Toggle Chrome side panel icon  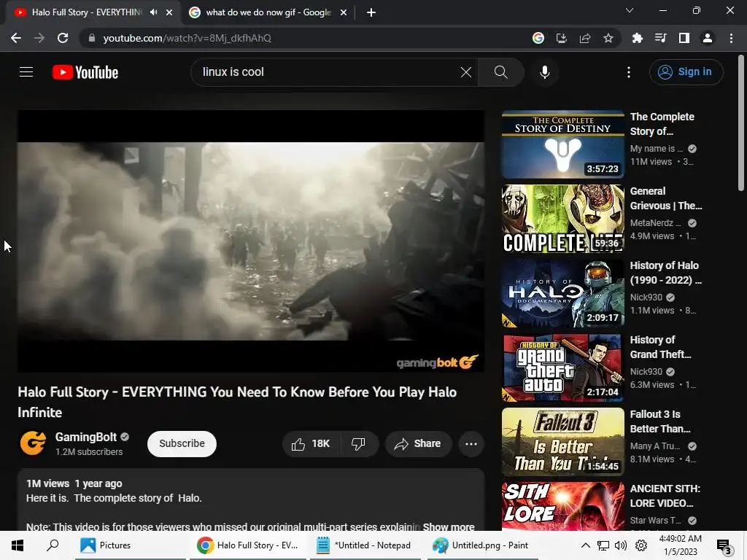click(684, 38)
